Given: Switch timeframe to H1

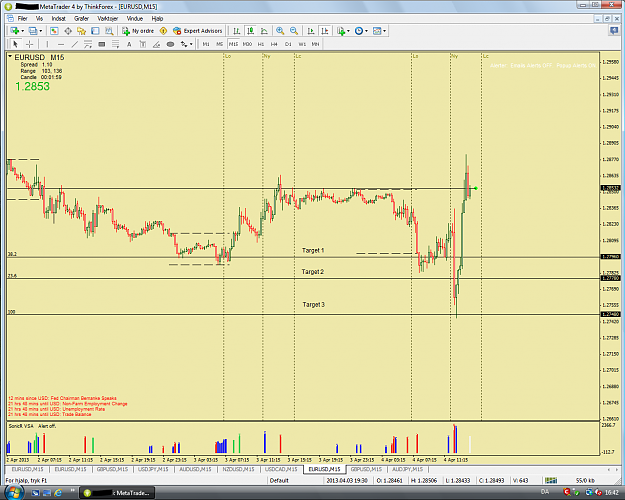Looking at the screenshot, I should (x=261, y=44).
